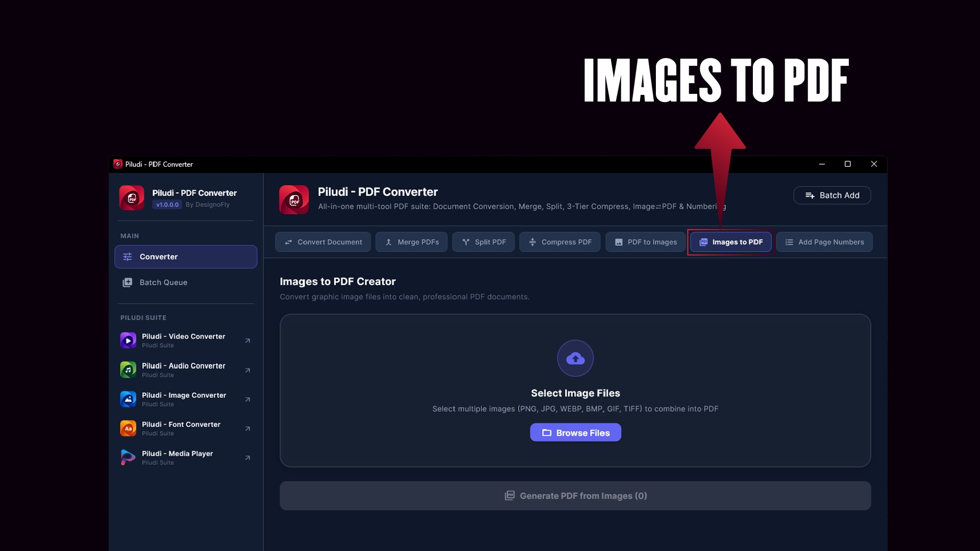The height and width of the screenshot is (551, 980).
Task: Click the folder icon in Browse Files
Action: tap(547, 433)
